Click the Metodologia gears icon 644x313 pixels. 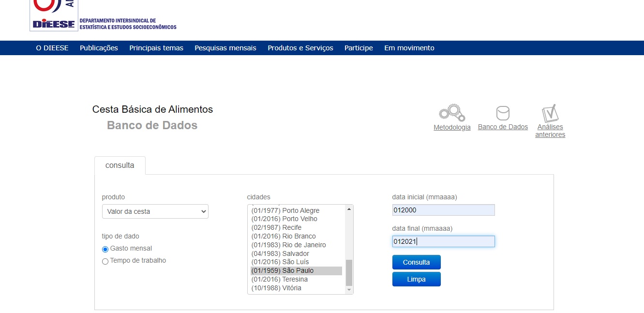click(451, 113)
